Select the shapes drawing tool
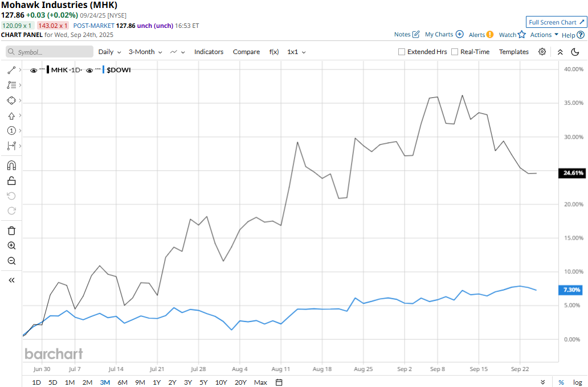This screenshot has width=588, height=387. pyautogui.click(x=11, y=100)
